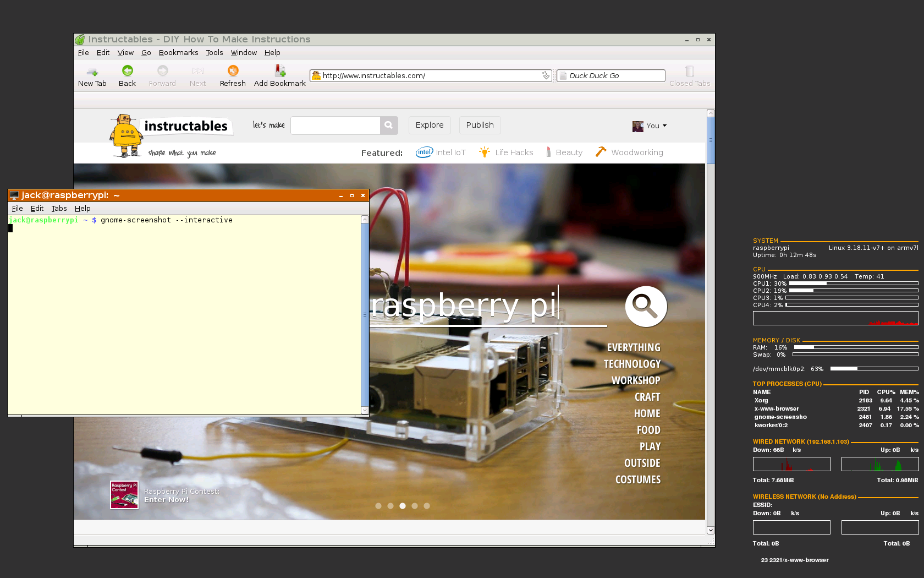This screenshot has width=924, height=578.
Task: Click the EVERYTHING category link
Action: (x=634, y=347)
